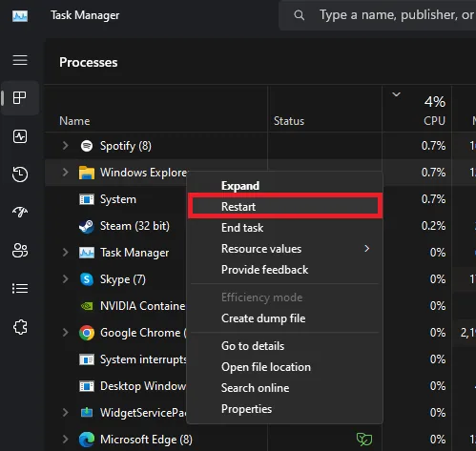This screenshot has width=476, height=451.
Task: Click the search box to find processes
Action: [378, 15]
